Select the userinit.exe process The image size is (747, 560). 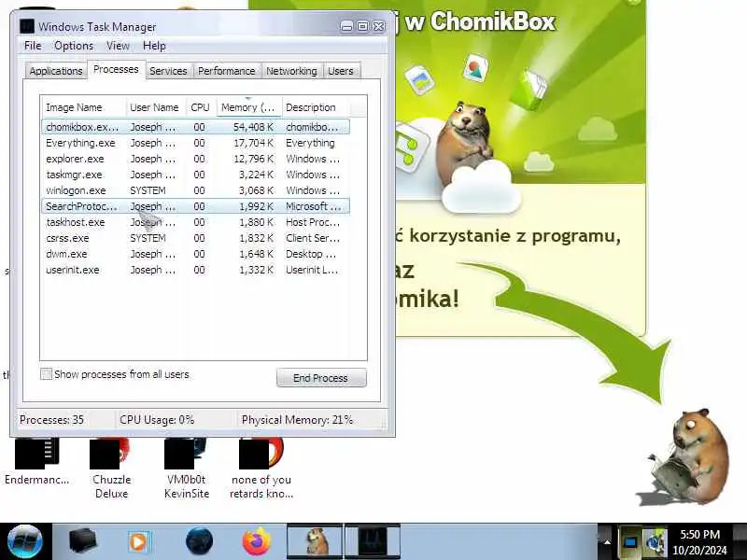pos(196,270)
